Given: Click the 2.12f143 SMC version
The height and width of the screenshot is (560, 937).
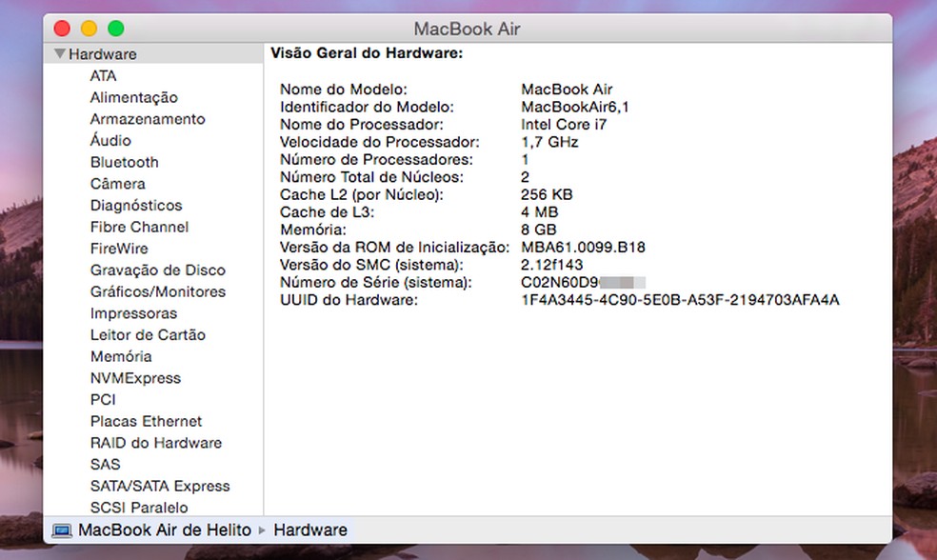Looking at the screenshot, I should click(551, 265).
